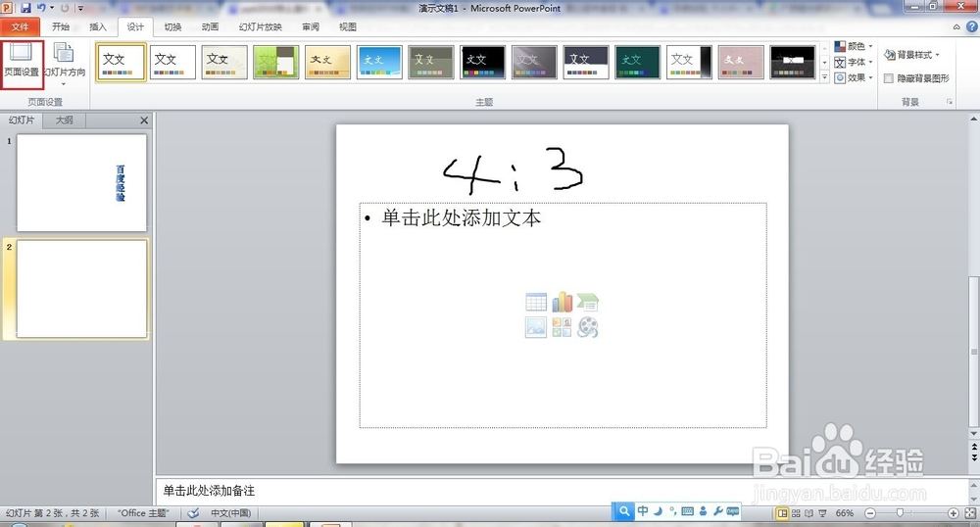
Task: Open the 背景样式 (Background Styles) dropdown
Action: click(912, 55)
